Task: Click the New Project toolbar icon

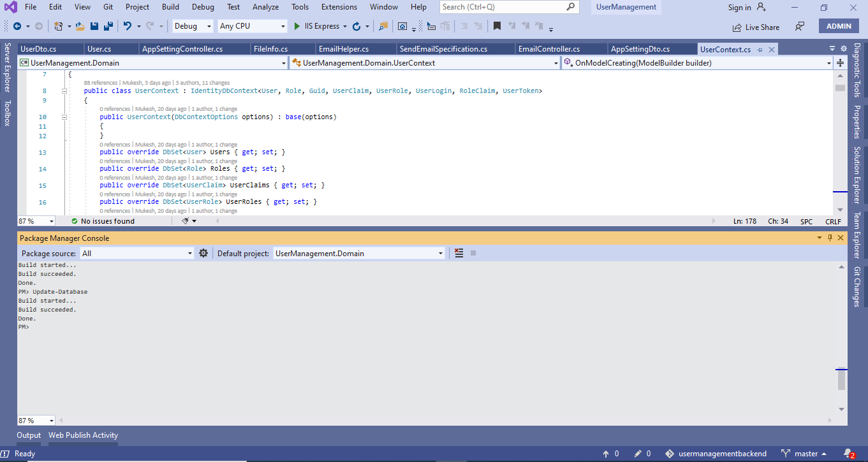Action: pyautogui.click(x=58, y=26)
